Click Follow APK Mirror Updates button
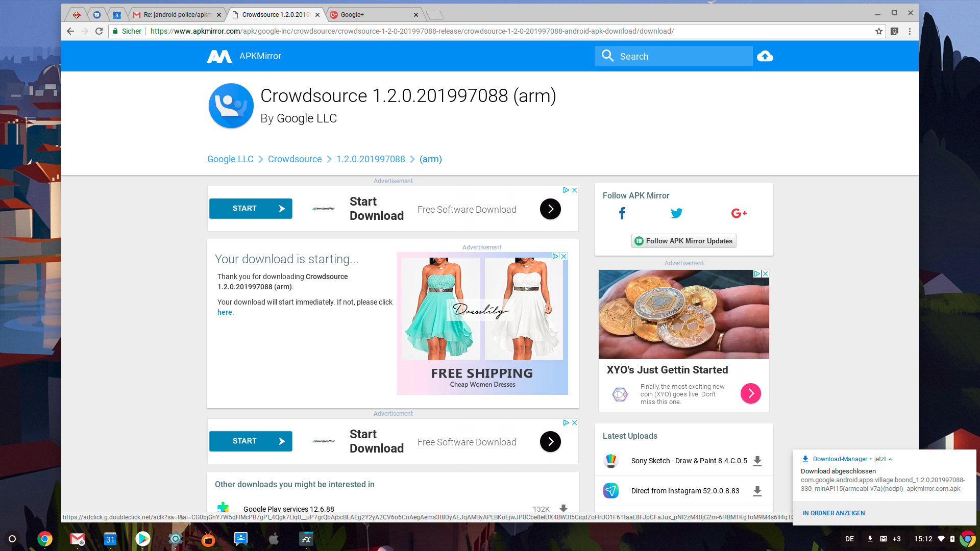 (x=683, y=241)
